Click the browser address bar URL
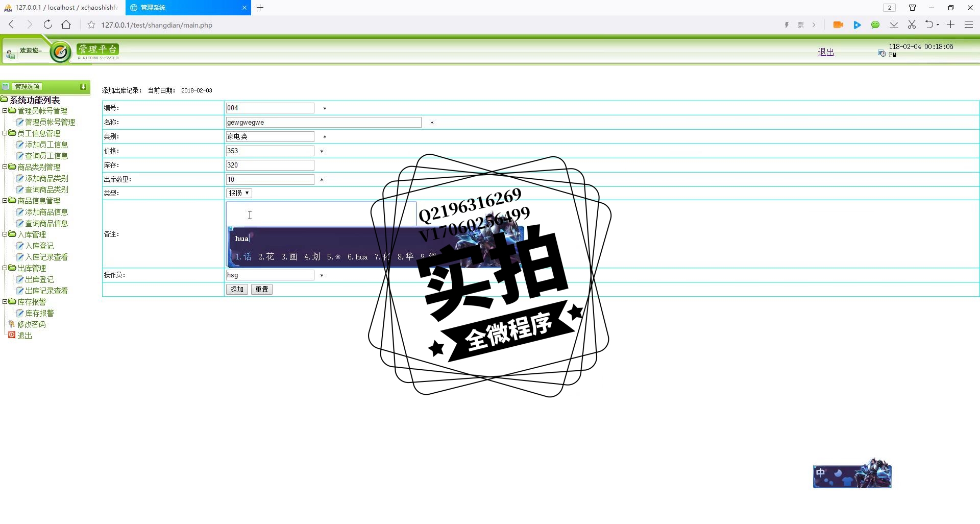The height and width of the screenshot is (524, 980). pyautogui.click(x=157, y=25)
